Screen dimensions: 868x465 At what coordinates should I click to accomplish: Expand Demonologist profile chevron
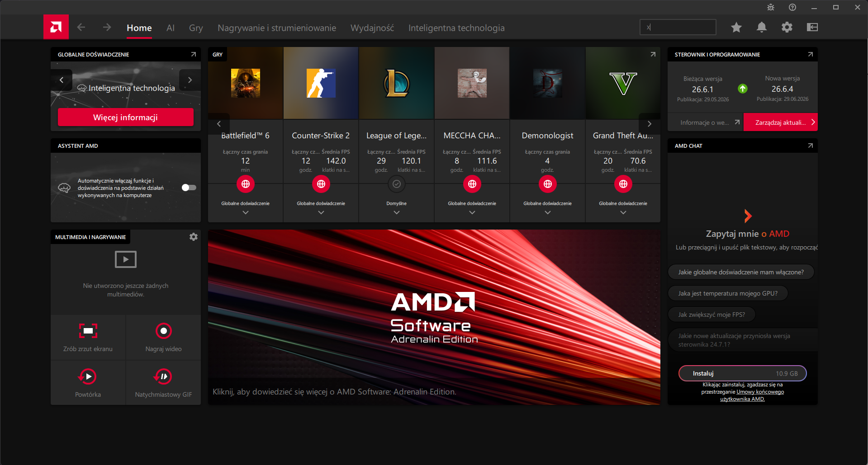[x=548, y=212]
